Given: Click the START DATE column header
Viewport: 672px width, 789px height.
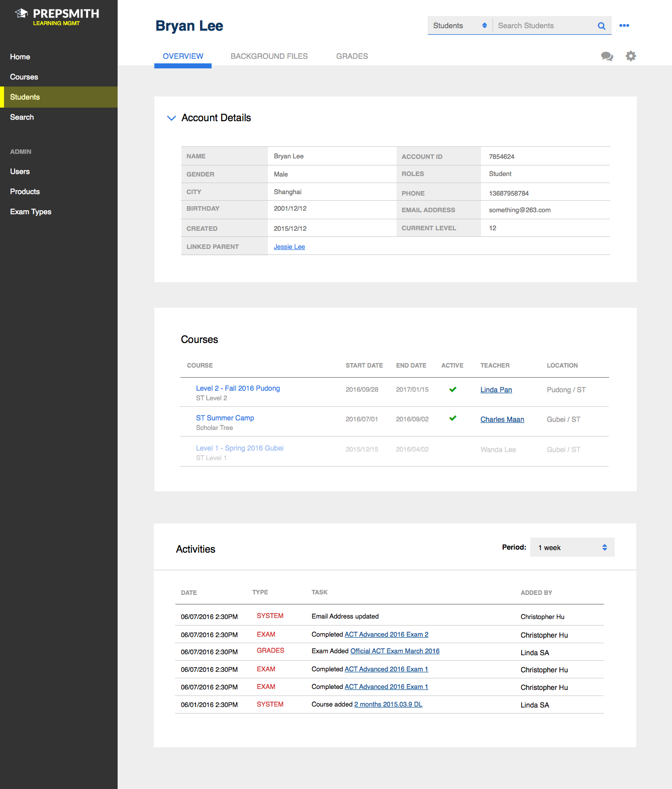Looking at the screenshot, I should [364, 366].
